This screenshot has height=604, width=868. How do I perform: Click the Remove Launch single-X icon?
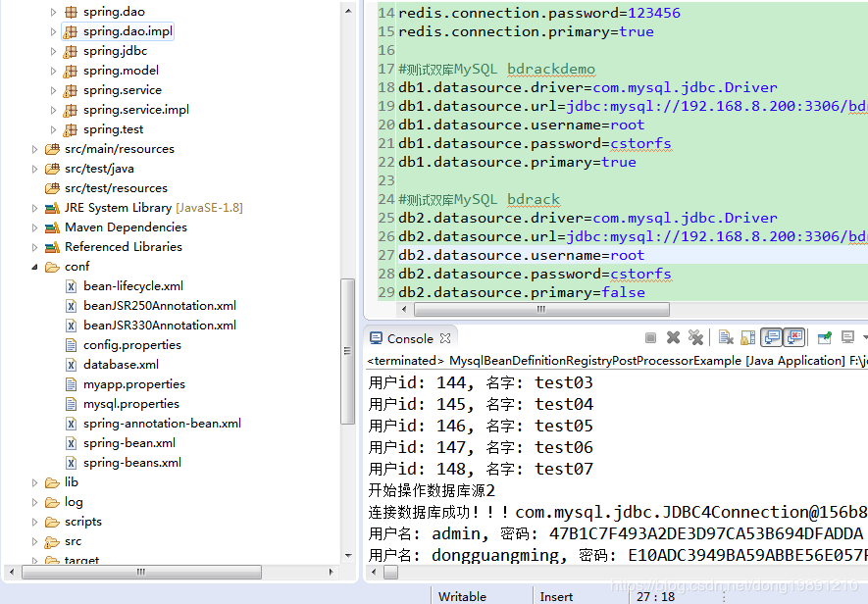[673, 337]
